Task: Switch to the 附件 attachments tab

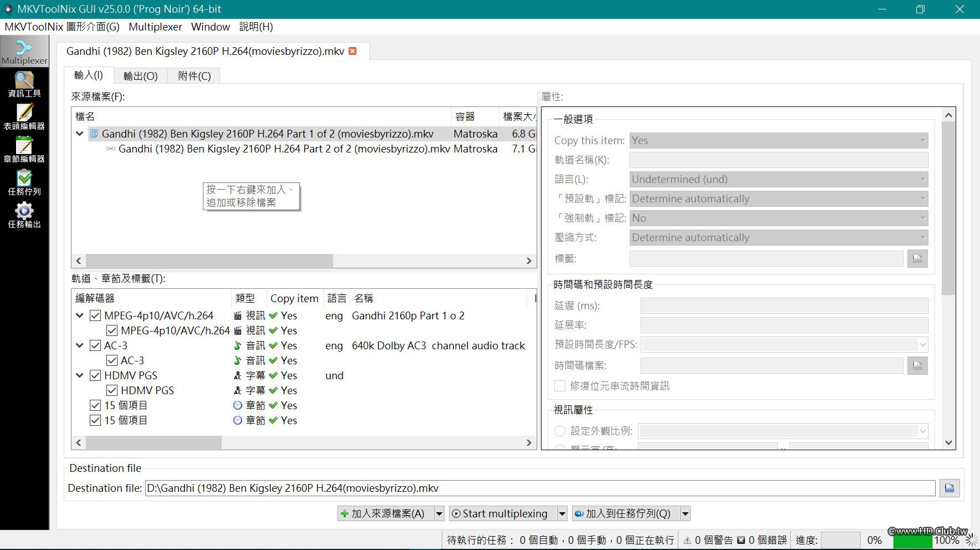Action: coord(195,76)
